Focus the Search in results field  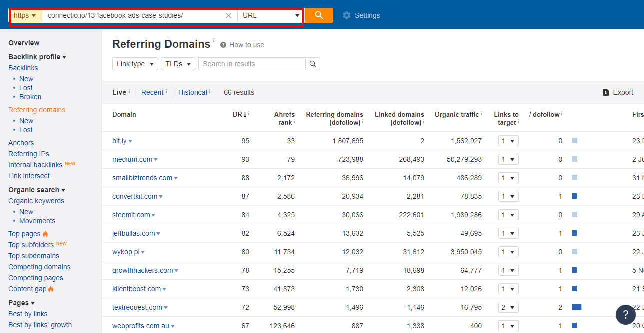tap(252, 64)
